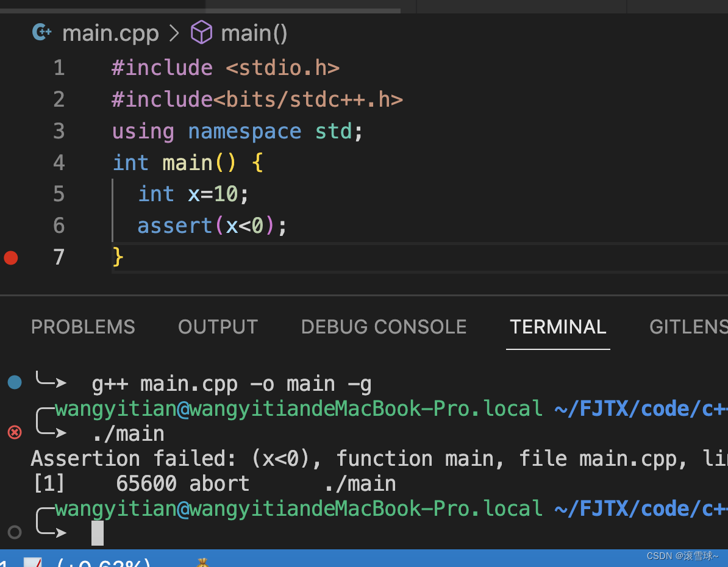Click the 'using namespace std;' code line
728x567 pixels.
point(237,132)
